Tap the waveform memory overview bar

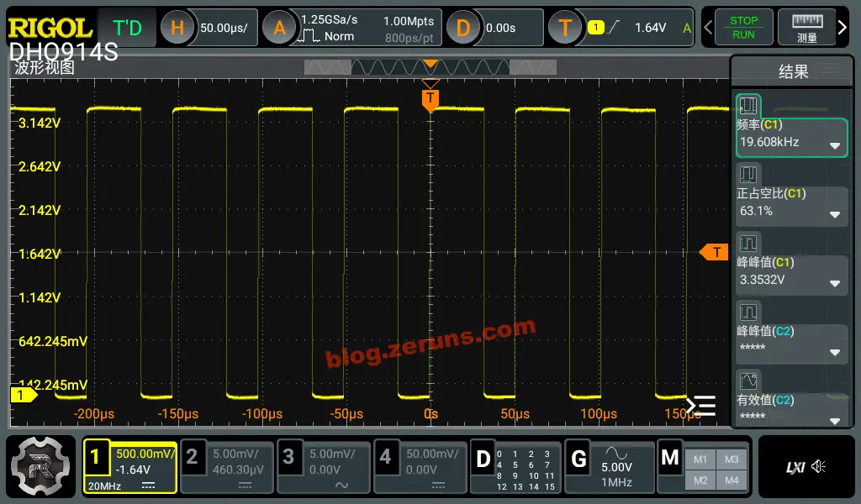(430, 67)
